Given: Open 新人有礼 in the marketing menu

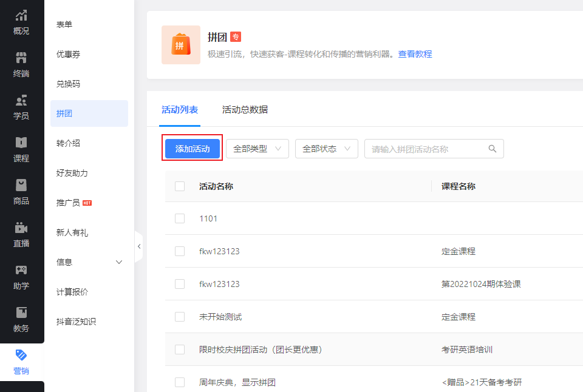Looking at the screenshot, I should pos(72,232).
